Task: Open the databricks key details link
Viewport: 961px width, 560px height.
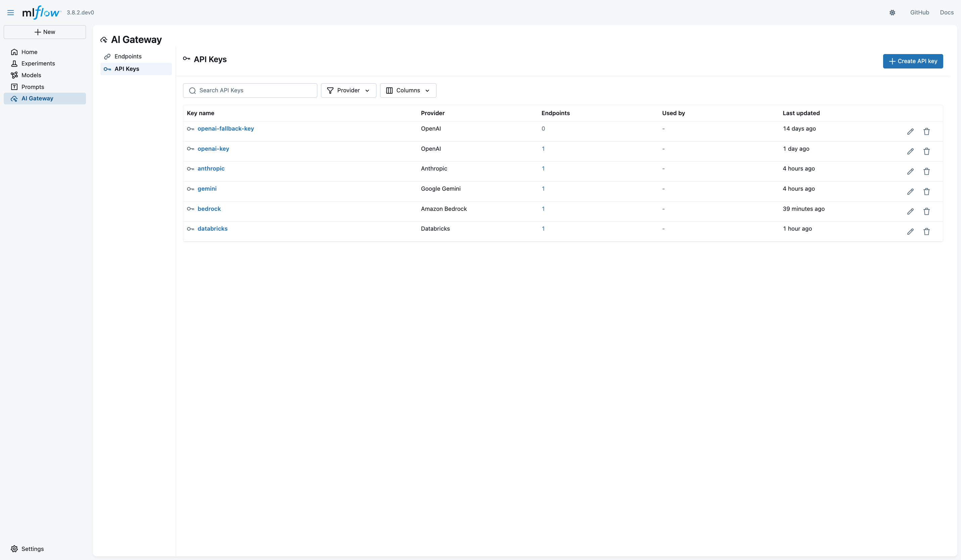Action: coord(213,228)
